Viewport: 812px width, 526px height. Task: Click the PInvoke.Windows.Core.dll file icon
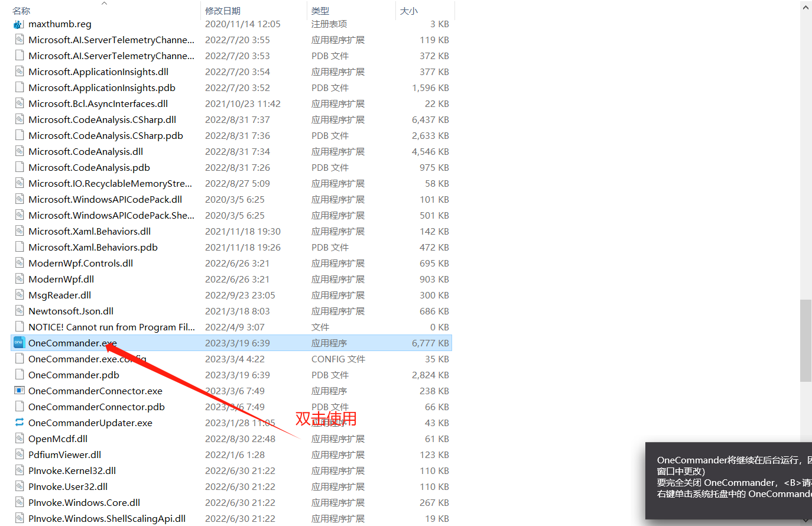click(19, 502)
